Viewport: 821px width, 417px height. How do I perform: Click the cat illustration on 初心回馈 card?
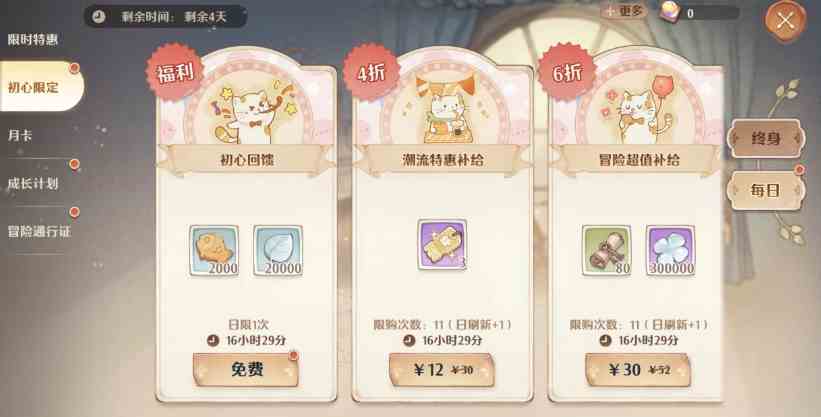247,114
